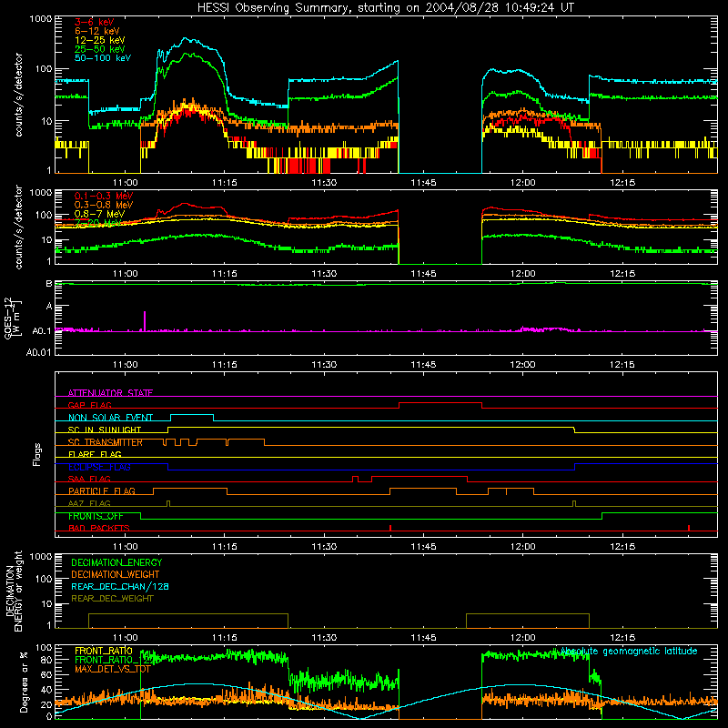
Task: Select the olive flag label above FRONTS_OFF
Action: pos(89,503)
